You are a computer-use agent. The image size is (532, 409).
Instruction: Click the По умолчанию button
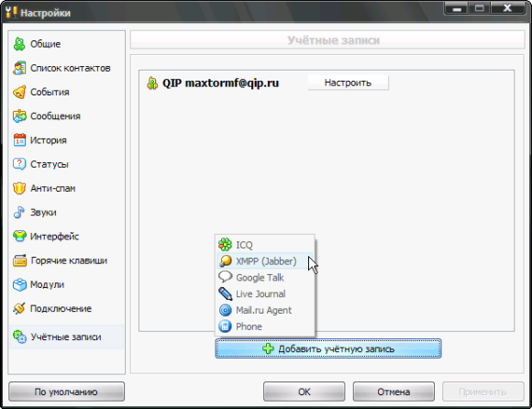(x=66, y=392)
